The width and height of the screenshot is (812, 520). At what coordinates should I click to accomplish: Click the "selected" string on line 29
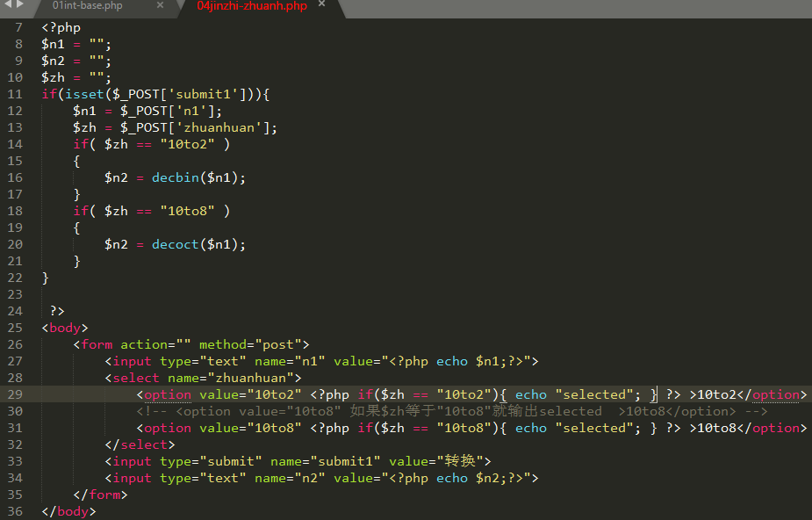[x=594, y=394]
